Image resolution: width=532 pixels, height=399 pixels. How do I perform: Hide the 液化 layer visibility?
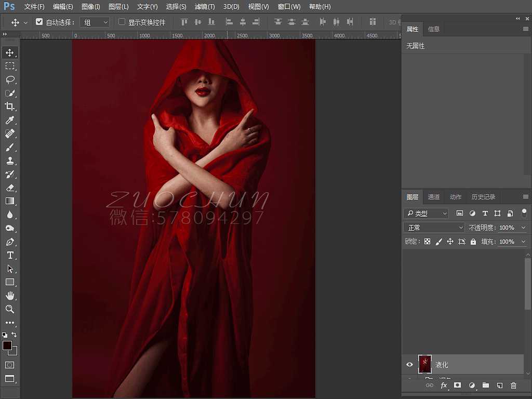click(x=410, y=364)
